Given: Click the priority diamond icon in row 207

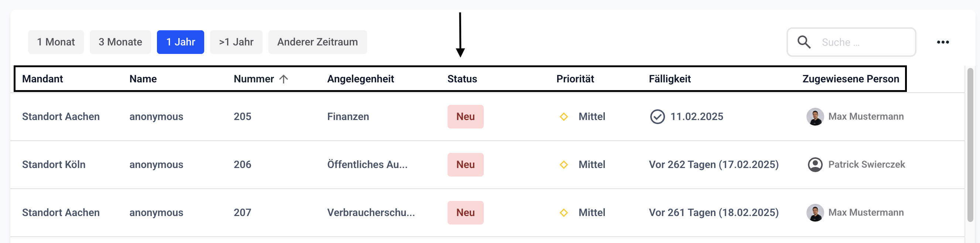Looking at the screenshot, I should [564, 213].
